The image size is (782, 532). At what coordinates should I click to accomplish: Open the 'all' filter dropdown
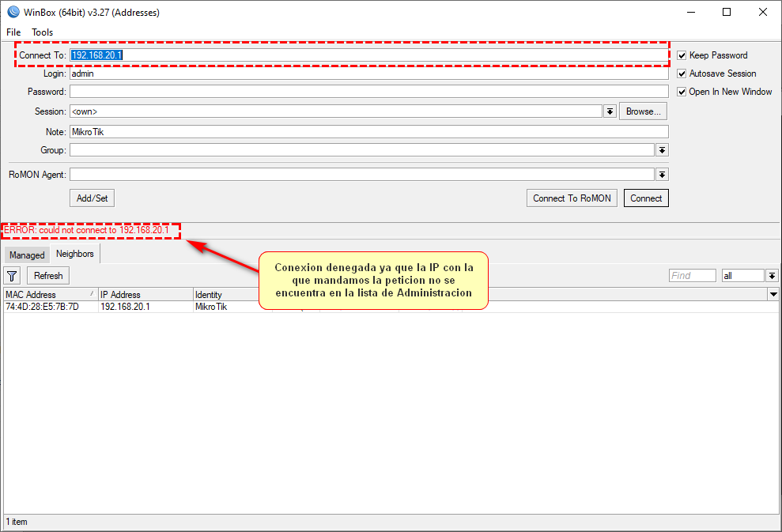coord(772,276)
